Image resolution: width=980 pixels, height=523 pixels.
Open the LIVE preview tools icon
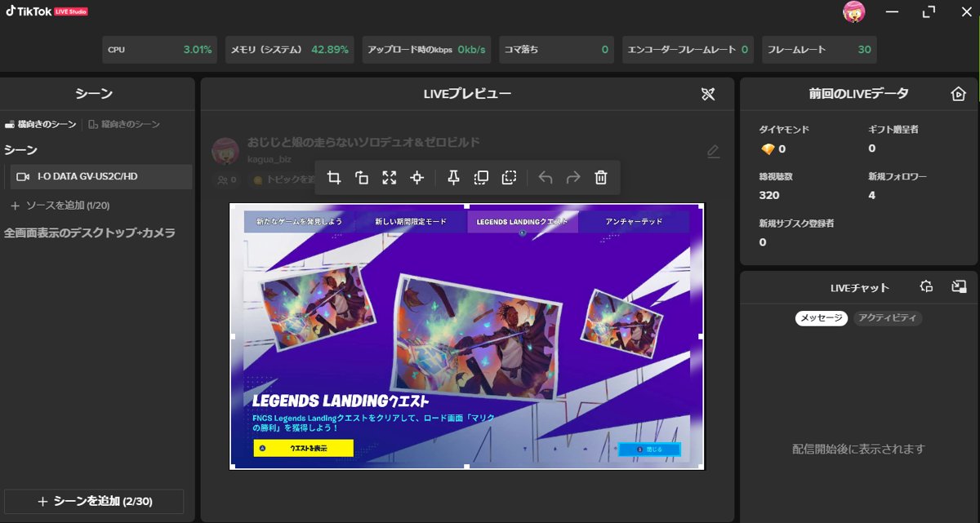708,95
